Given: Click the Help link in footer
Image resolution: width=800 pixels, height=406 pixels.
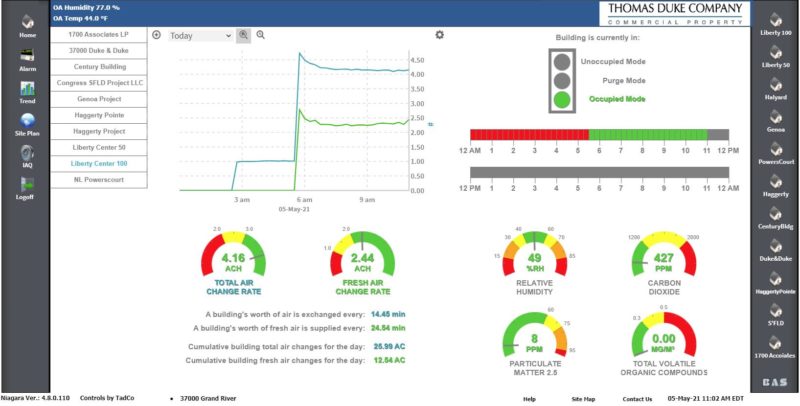Looking at the screenshot, I should [x=529, y=399].
